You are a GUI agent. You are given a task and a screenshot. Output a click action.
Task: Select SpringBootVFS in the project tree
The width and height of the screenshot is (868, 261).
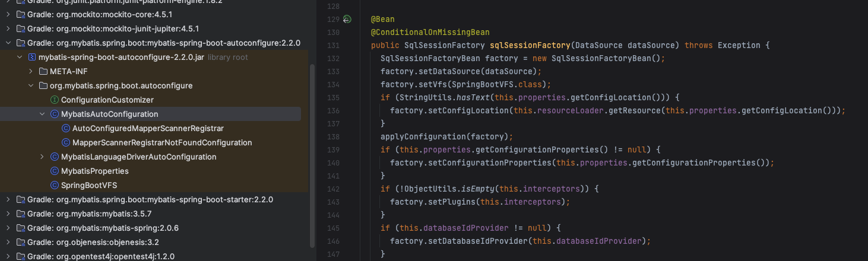click(89, 185)
